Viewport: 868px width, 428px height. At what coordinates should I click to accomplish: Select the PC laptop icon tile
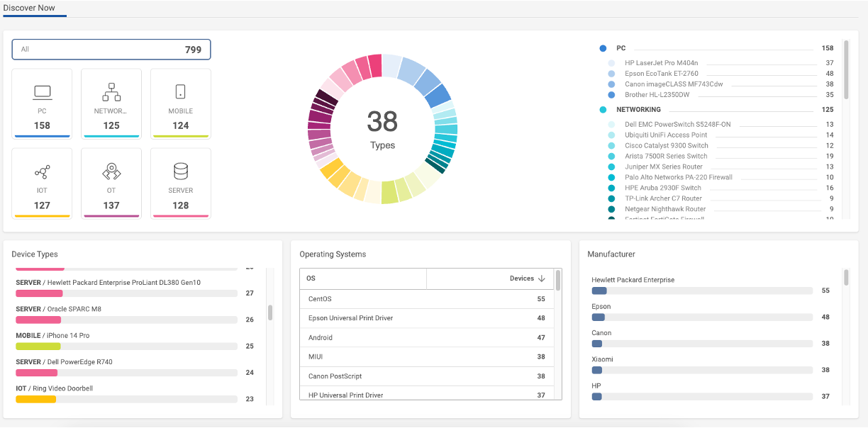coord(42,92)
